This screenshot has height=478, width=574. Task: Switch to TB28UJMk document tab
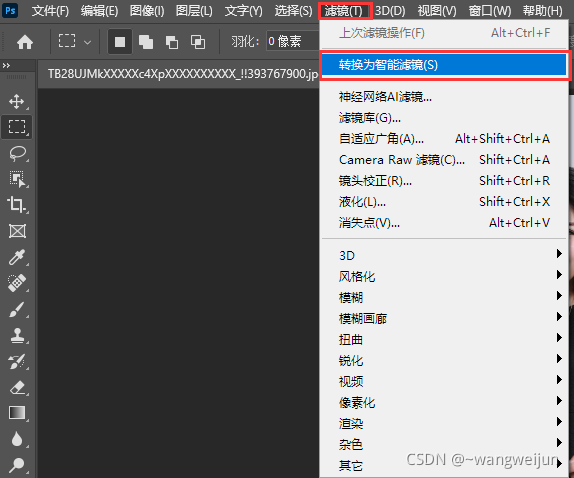click(179, 74)
